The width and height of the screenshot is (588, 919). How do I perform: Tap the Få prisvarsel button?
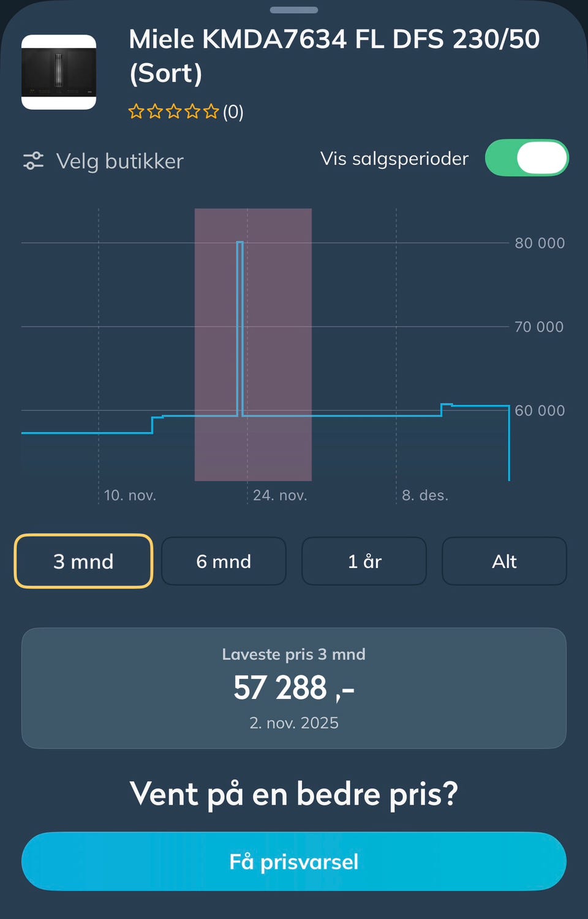click(294, 861)
